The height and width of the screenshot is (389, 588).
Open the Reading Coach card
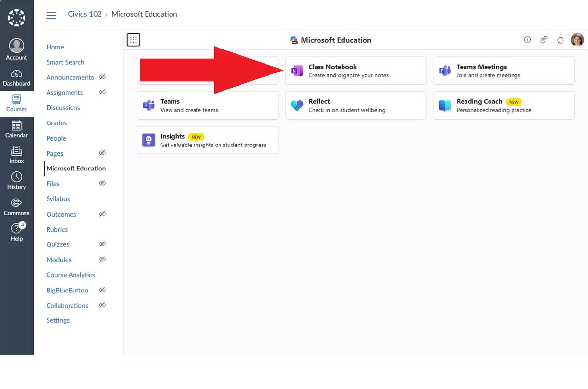[503, 105]
